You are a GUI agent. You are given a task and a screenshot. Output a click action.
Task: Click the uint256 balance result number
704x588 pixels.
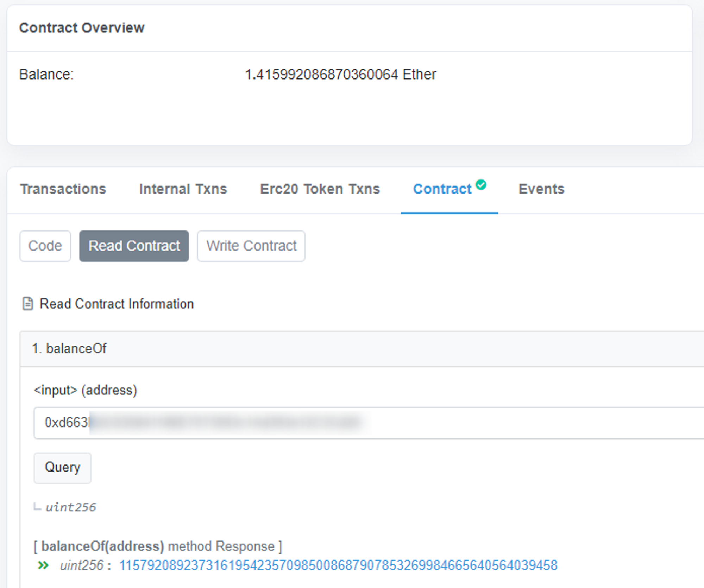click(338, 565)
